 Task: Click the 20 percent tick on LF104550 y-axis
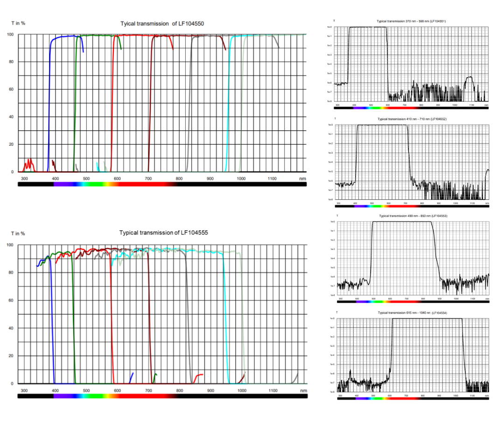click(x=11, y=144)
